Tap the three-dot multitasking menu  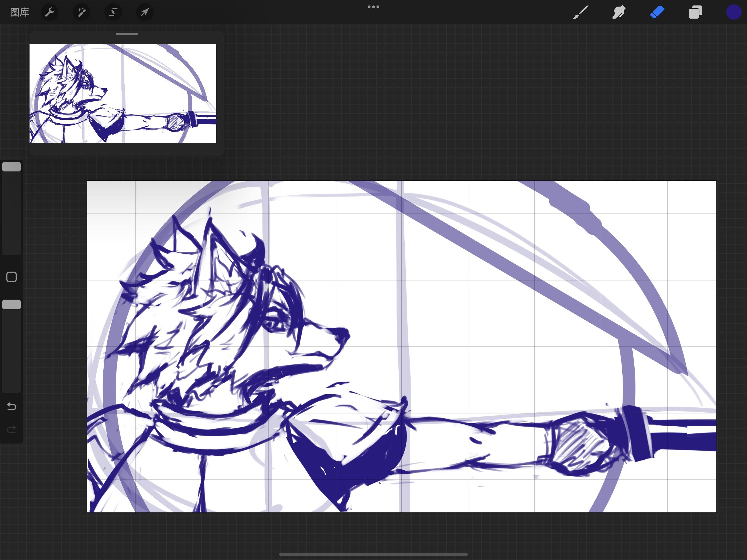tap(373, 7)
